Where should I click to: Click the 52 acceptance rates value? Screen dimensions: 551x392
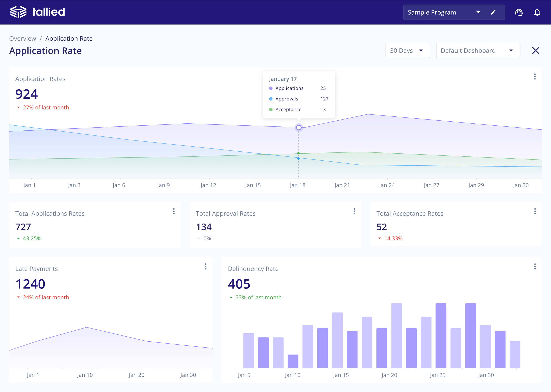point(382,227)
